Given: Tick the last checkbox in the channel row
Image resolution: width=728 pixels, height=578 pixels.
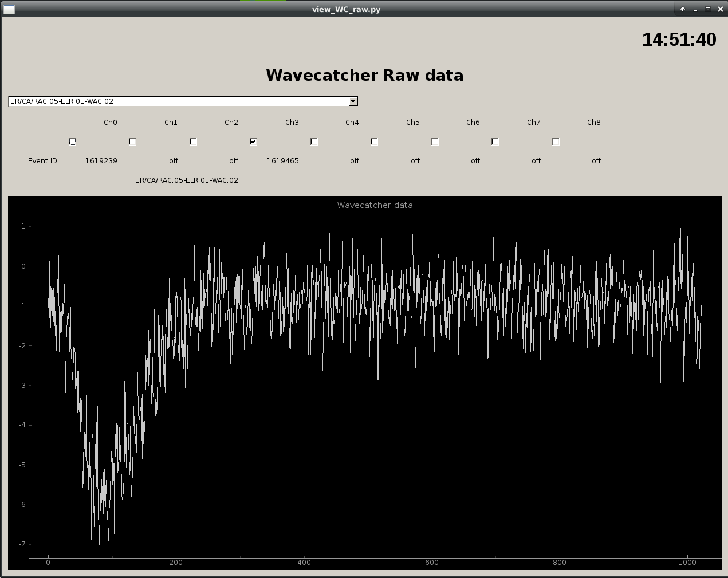Looking at the screenshot, I should (x=556, y=141).
